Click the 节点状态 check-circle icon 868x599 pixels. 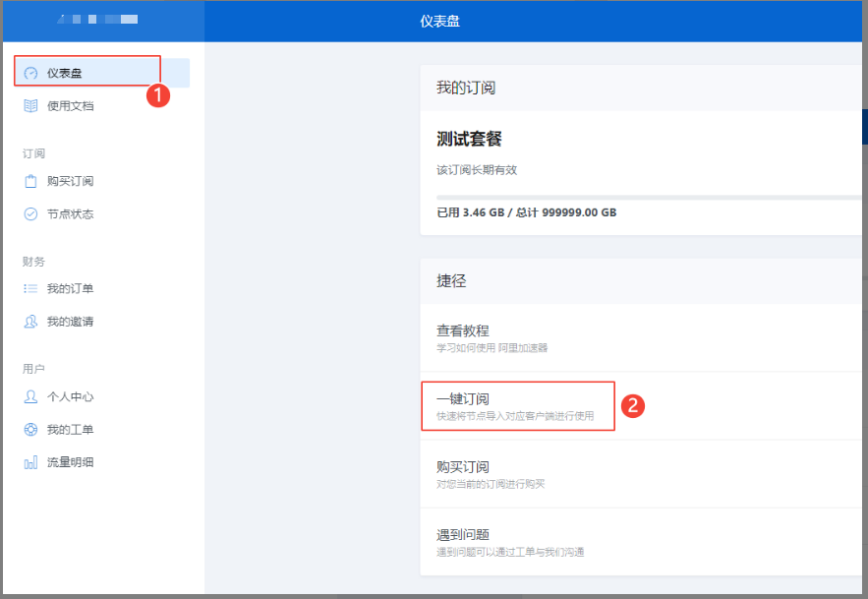[30, 214]
